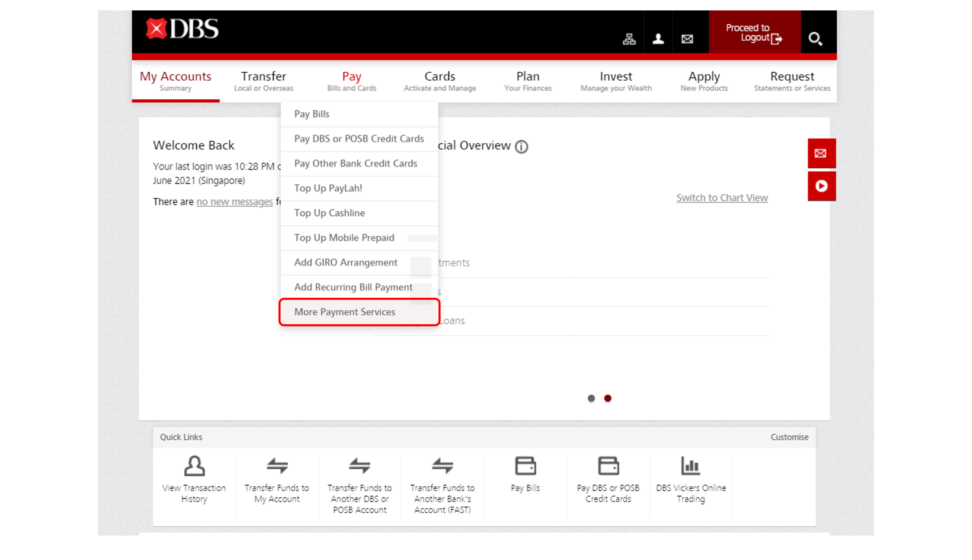
Task: Click the no new messages link
Action: [x=235, y=202]
